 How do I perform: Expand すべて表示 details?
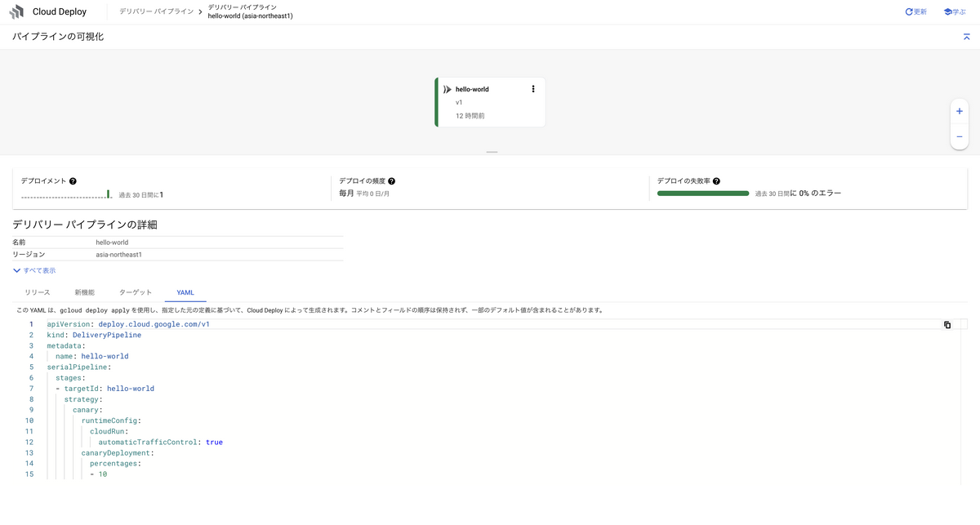[x=34, y=270]
